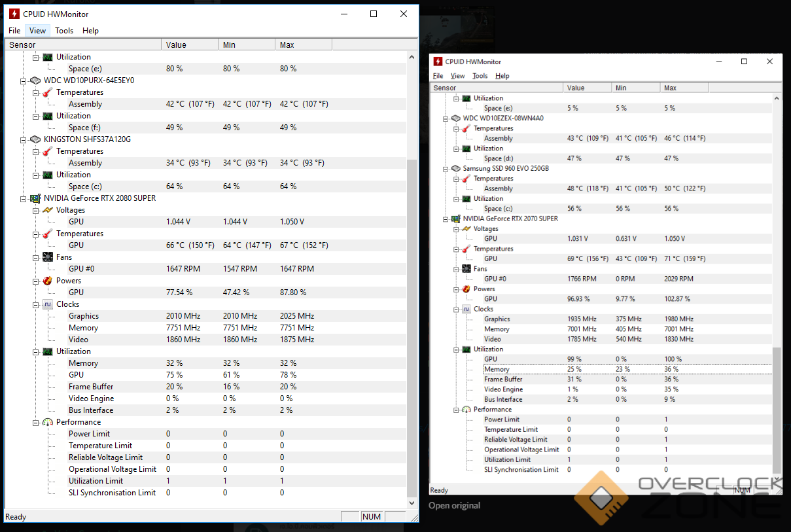The height and width of the screenshot is (532, 791).
Task: Click the Utilization icon under WDC WD10PURX drive
Action: [48, 116]
